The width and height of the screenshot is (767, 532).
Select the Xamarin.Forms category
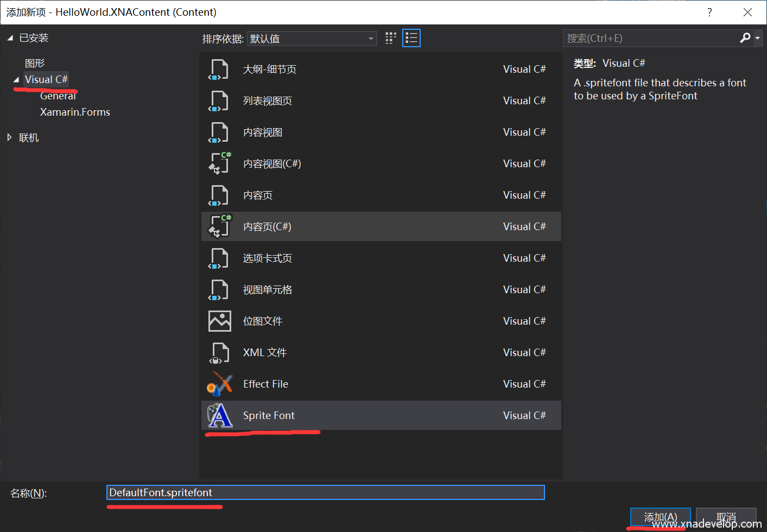coord(75,112)
